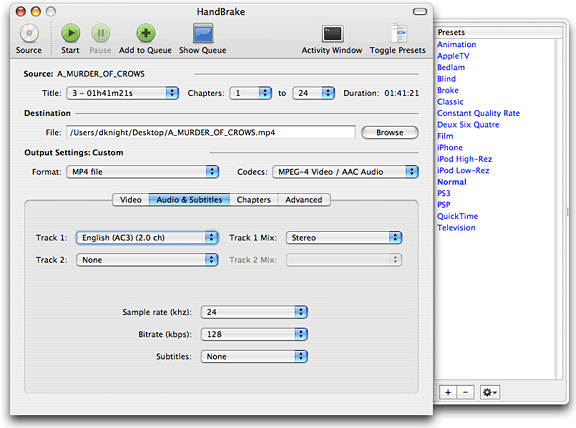Open the start chapter dropdown showing 1
The height and width of the screenshot is (428, 576).
click(x=251, y=93)
